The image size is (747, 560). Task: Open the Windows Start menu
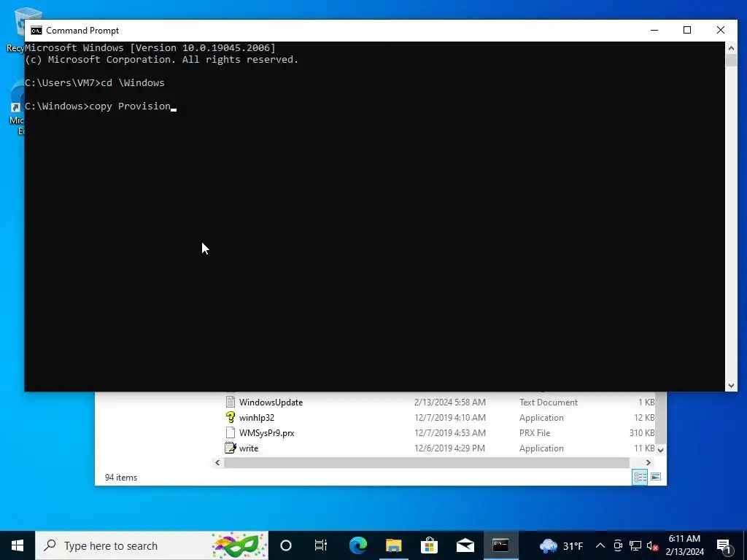18,545
